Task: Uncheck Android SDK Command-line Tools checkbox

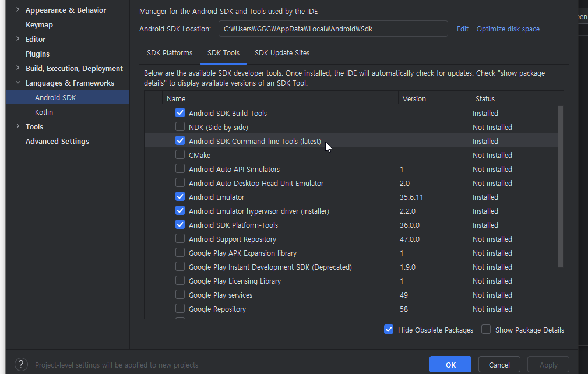Action: tap(180, 140)
